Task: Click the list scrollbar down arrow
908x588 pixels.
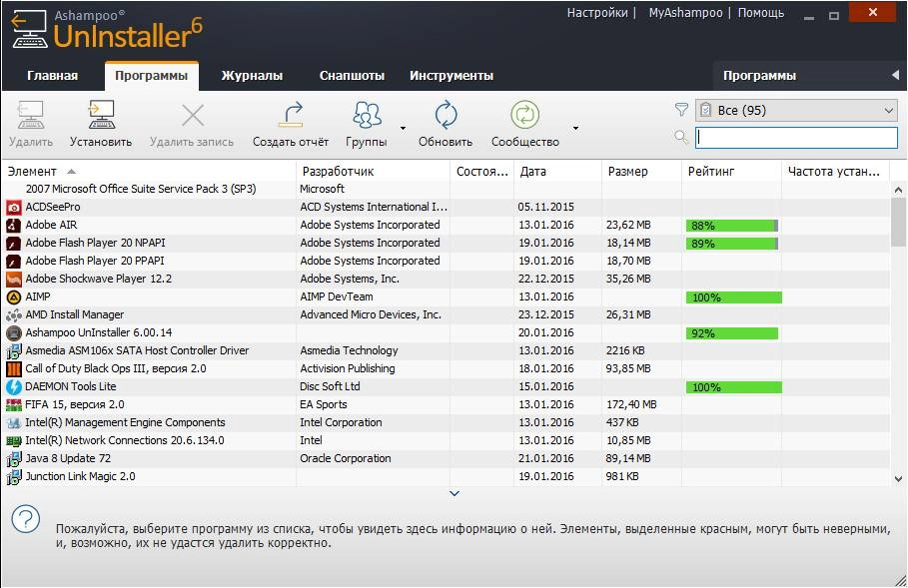Action: [898, 478]
